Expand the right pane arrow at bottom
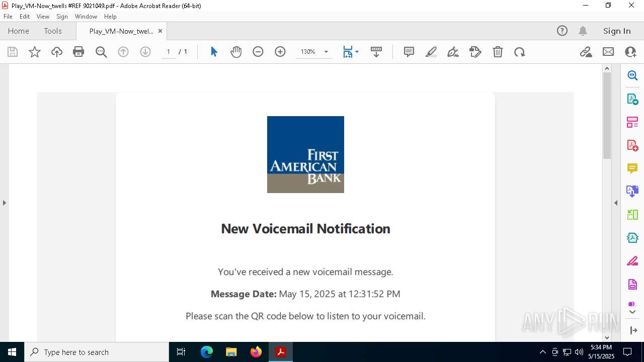Screen dimensions: 644x362 click(632, 330)
